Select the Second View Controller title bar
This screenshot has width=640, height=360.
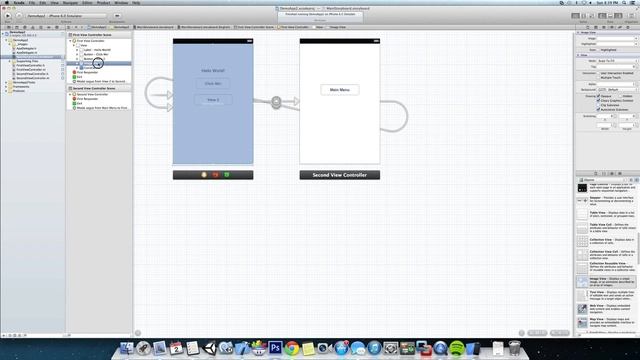click(340, 175)
